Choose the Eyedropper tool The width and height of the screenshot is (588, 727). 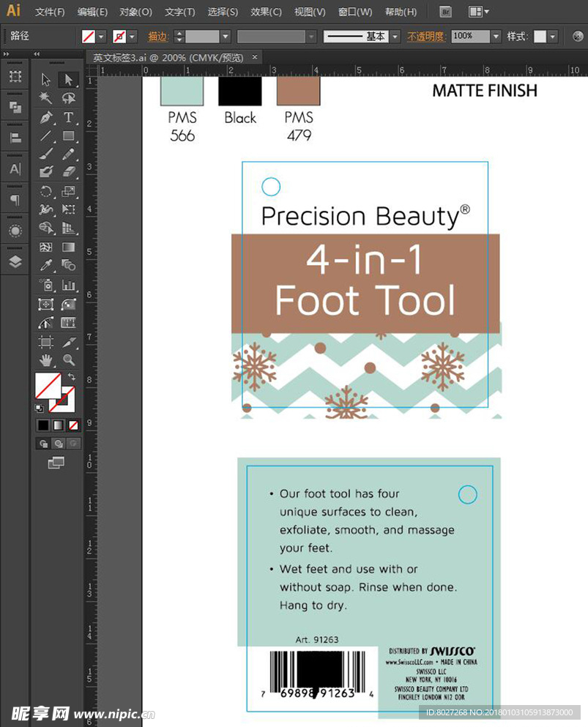(x=45, y=266)
